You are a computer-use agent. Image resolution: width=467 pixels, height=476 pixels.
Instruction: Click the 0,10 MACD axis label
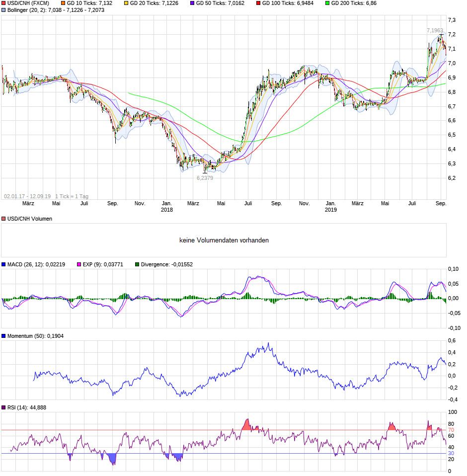coord(454,269)
